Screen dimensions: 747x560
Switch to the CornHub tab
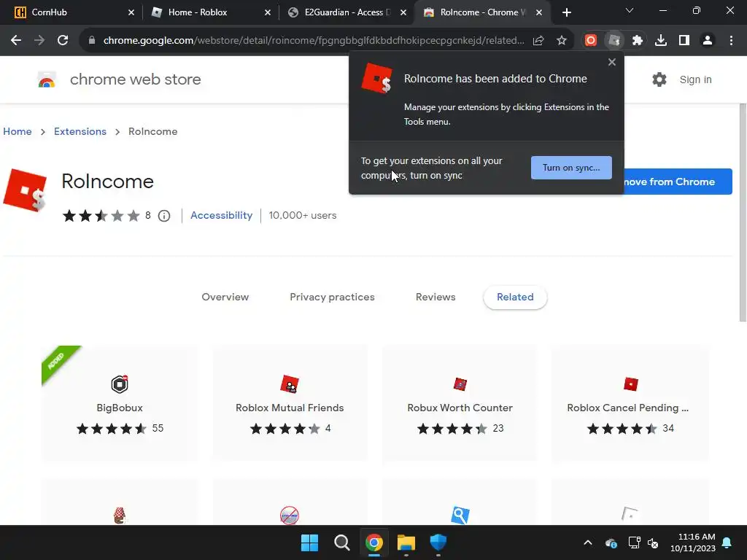(x=71, y=12)
